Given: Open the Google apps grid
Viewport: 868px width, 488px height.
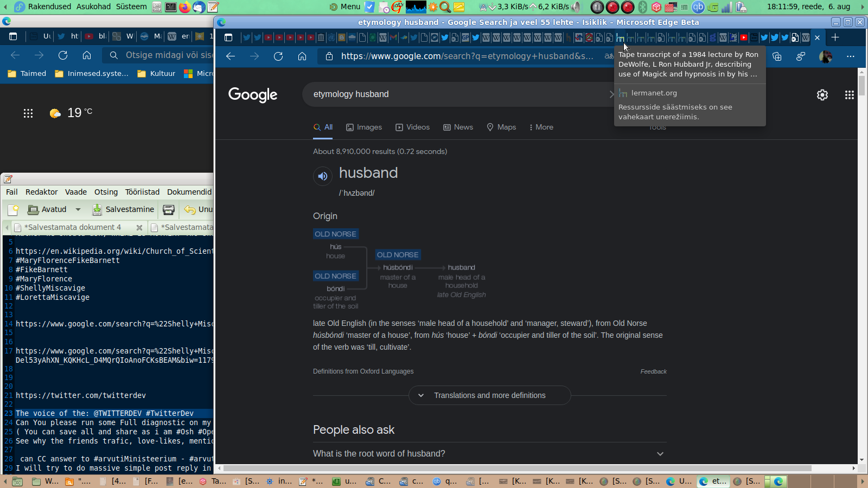Looking at the screenshot, I should coord(850,95).
